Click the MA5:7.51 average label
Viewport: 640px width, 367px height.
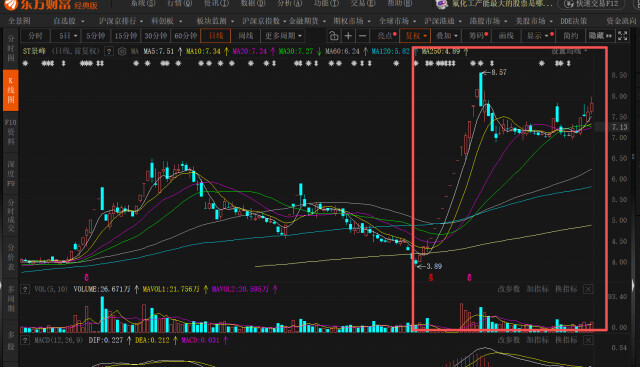(x=158, y=51)
